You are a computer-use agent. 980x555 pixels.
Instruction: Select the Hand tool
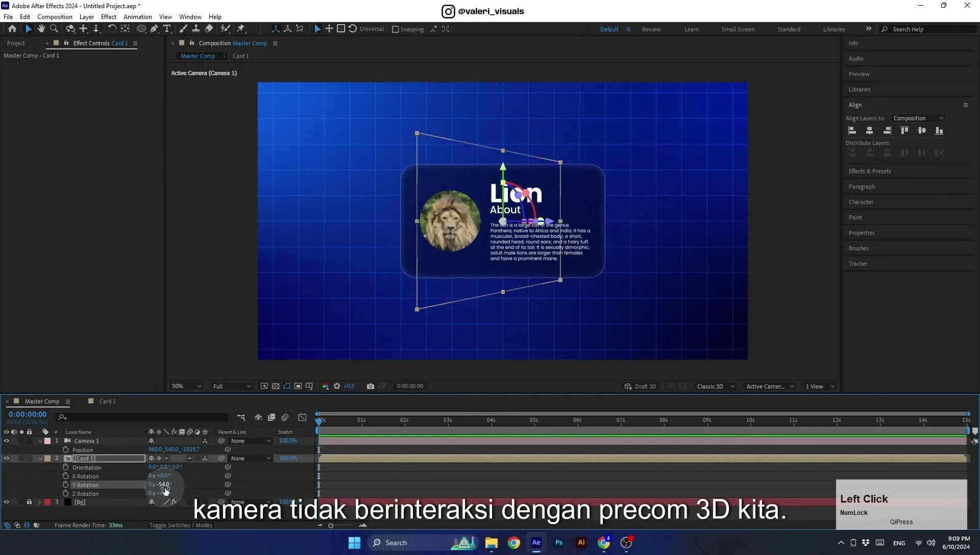pyautogui.click(x=41, y=29)
